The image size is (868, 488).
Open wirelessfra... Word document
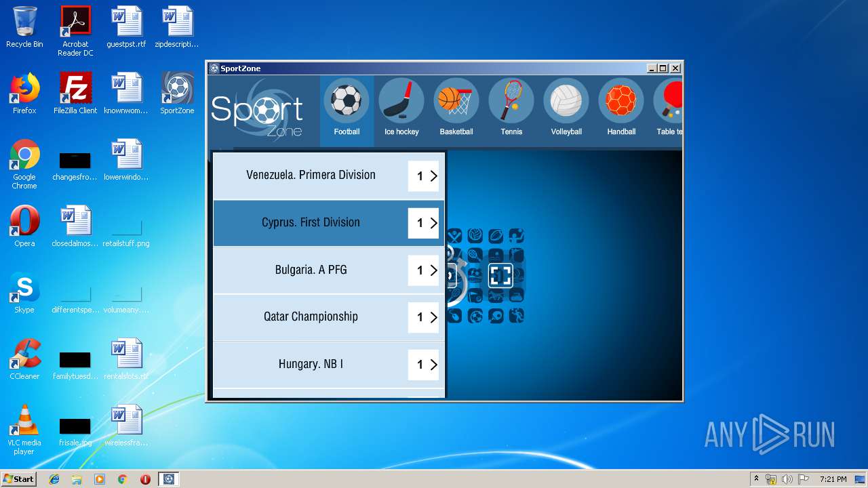click(126, 426)
